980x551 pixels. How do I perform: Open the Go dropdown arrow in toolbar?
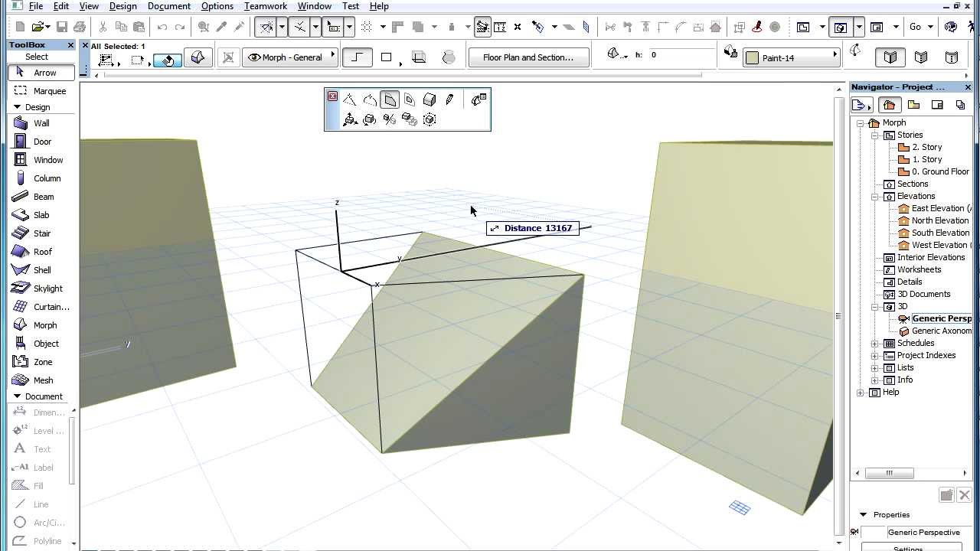coord(931,27)
